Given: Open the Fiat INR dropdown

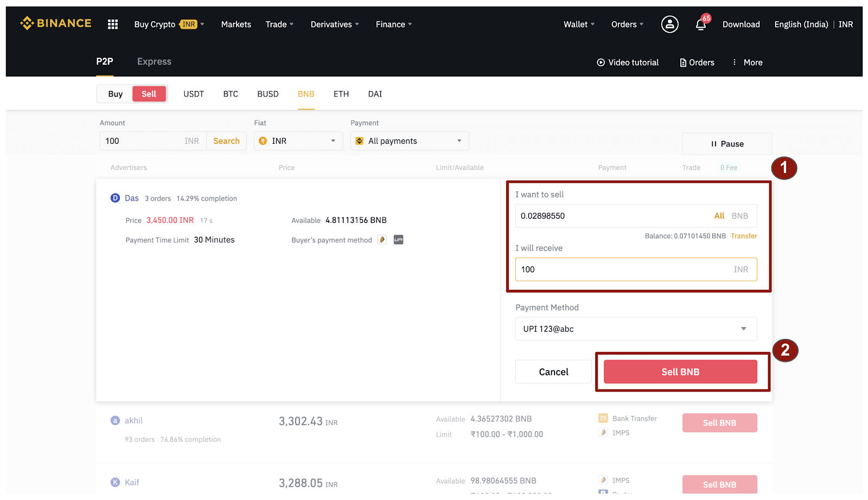Looking at the screenshot, I should click(x=298, y=141).
